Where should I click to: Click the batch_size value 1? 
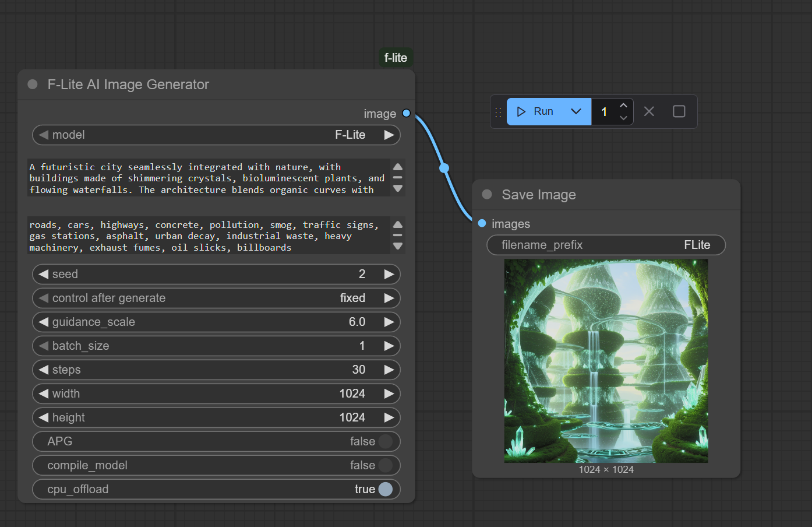[362, 346]
